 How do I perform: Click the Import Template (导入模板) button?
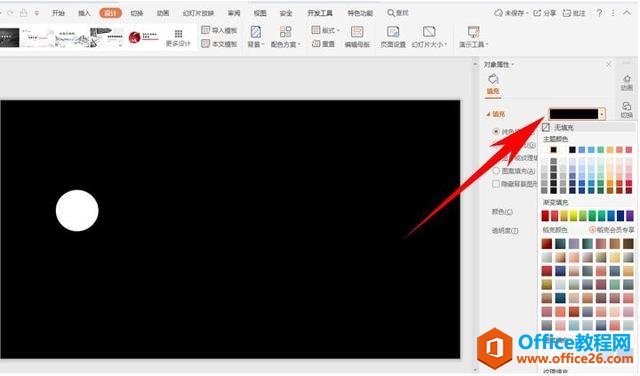tap(219, 30)
